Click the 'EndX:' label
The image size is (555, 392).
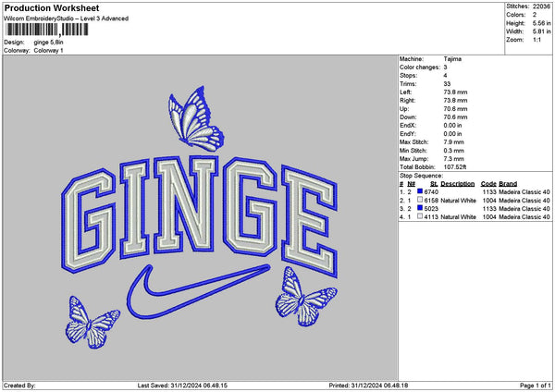click(408, 125)
